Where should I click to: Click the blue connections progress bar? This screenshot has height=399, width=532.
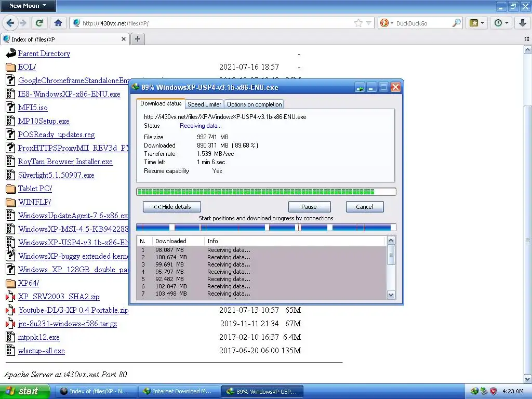point(266,228)
